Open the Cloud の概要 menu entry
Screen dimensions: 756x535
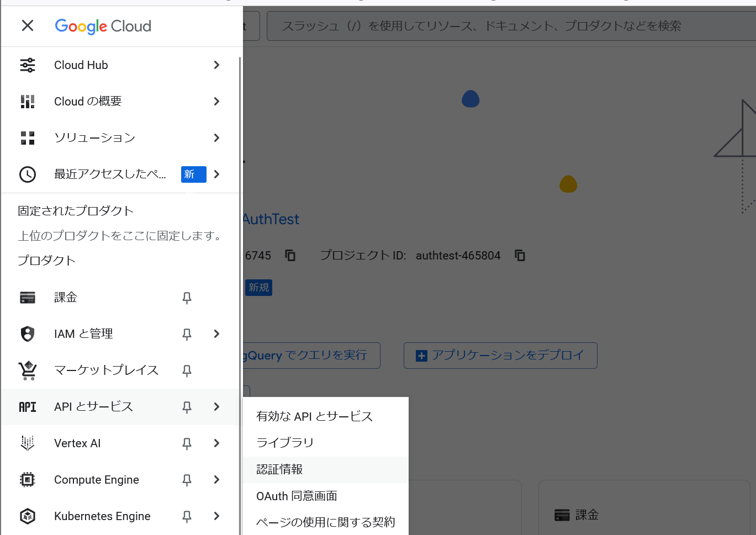(x=120, y=102)
